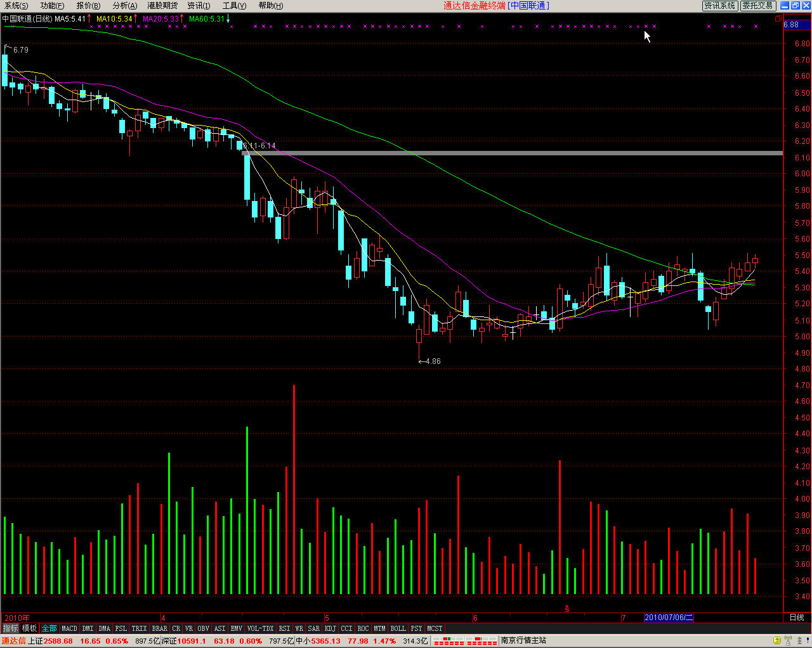Click the small red restore-pane icon above price axis
The image size is (812, 648).
778,18
